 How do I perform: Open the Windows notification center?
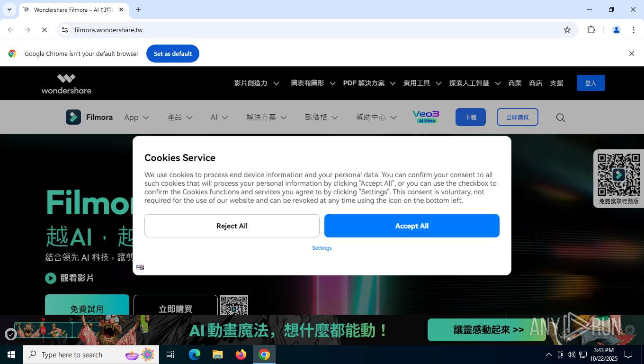(x=628, y=355)
